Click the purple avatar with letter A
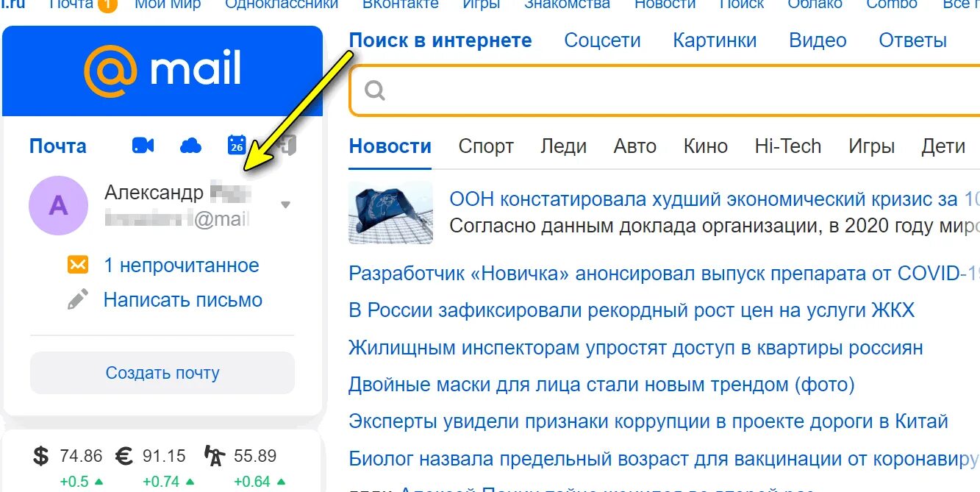The image size is (980, 492). [x=58, y=205]
